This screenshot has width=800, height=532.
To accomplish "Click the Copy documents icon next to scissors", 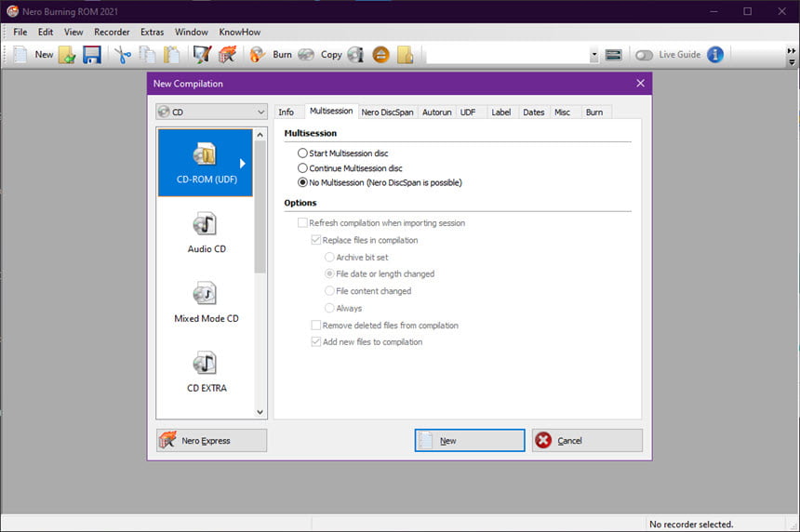I will 148,55.
